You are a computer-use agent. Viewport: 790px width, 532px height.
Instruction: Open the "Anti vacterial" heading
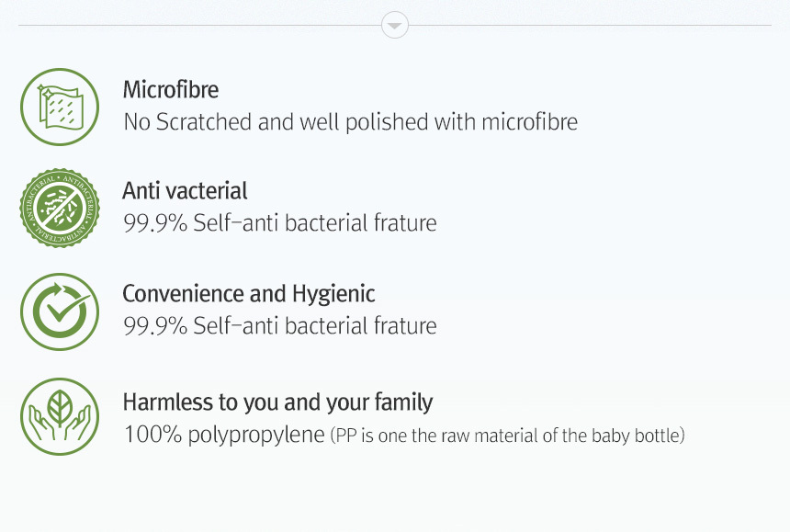coord(185,191)
